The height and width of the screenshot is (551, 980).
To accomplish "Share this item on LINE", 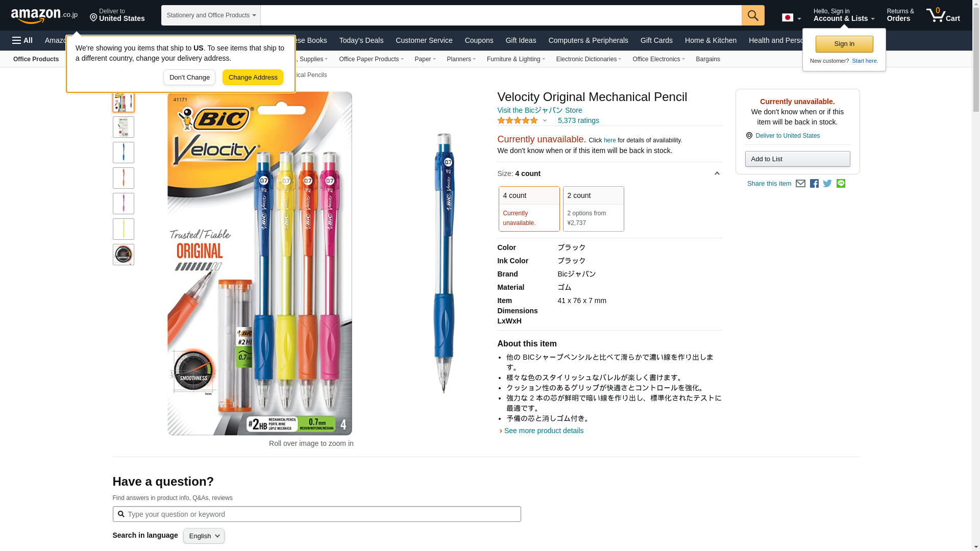I will tap(841, 184).
